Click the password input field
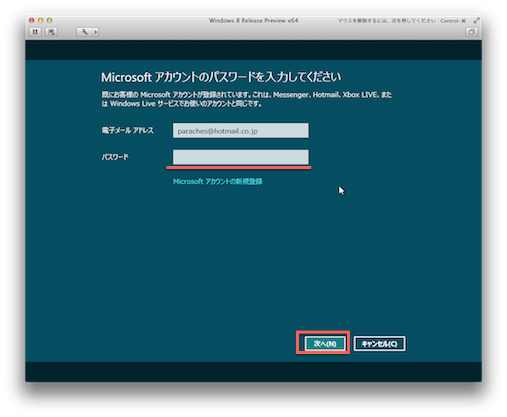The image size is (507, 417). tap(241, 157)
